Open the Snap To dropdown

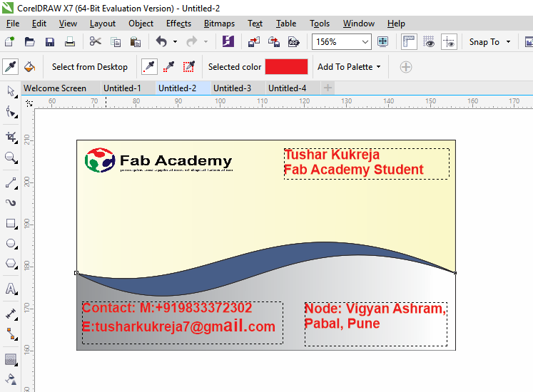click(489, 42)
